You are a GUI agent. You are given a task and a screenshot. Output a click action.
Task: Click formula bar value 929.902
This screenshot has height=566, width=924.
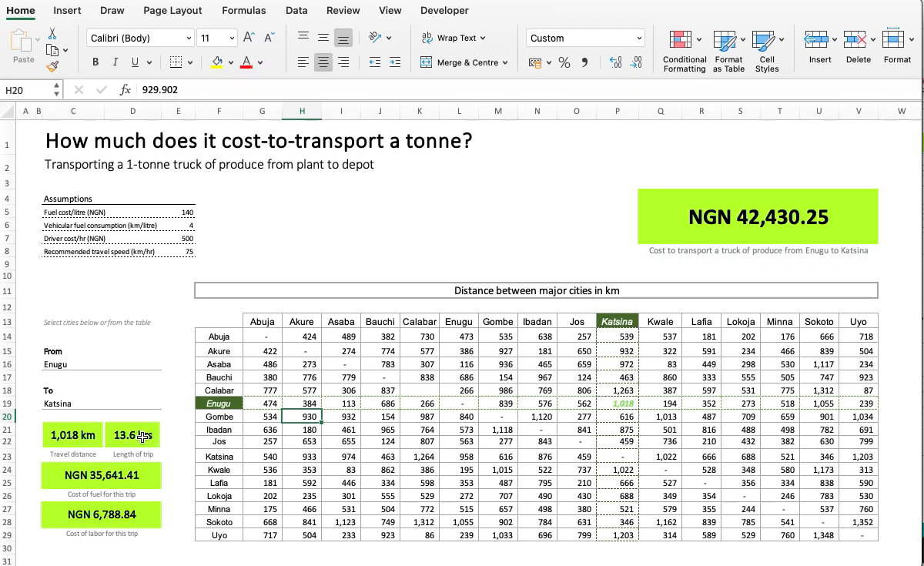(x=160, y=90)
